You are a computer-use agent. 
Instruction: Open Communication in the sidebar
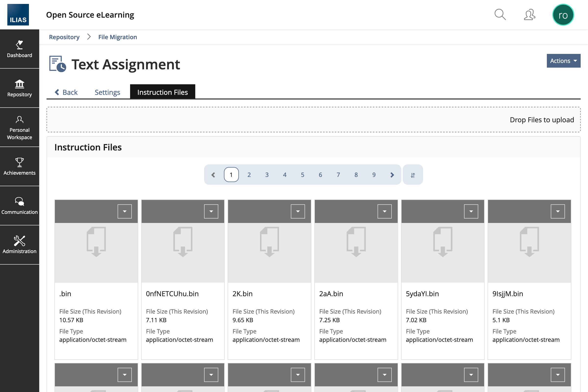point(20,206)
